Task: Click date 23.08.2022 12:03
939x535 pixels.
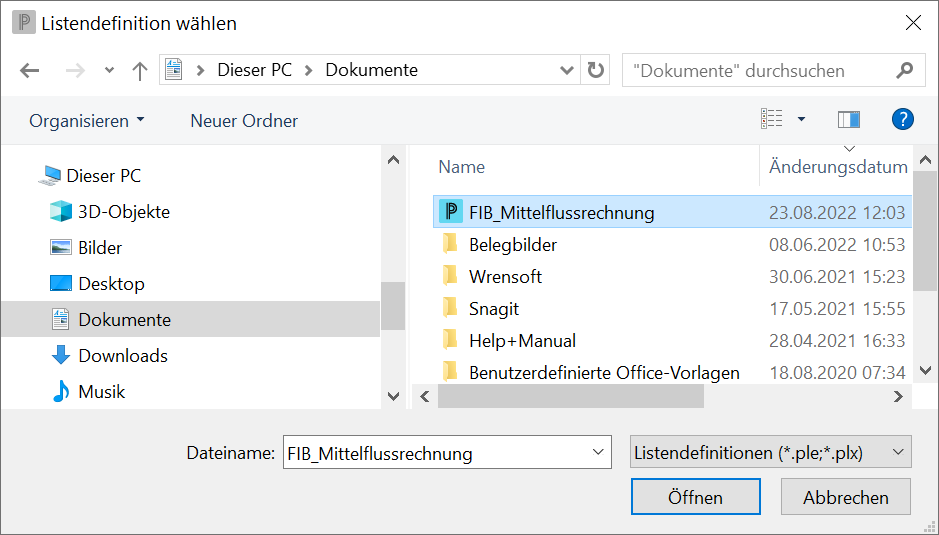Action: tap(837, 213)
